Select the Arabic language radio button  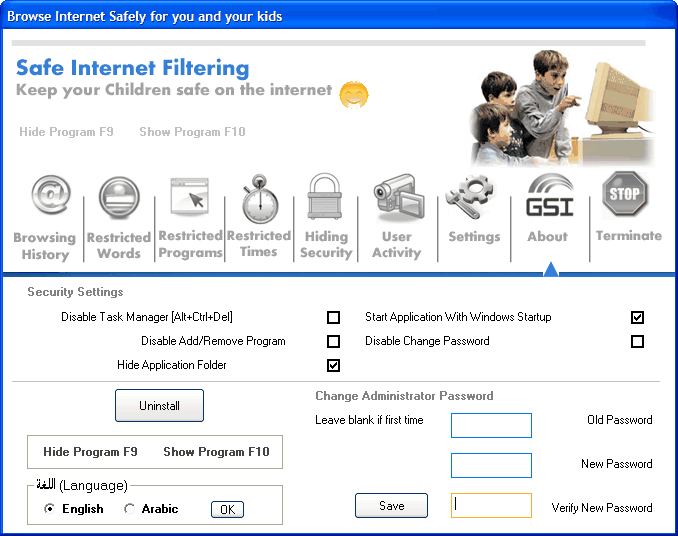[129, 509]
